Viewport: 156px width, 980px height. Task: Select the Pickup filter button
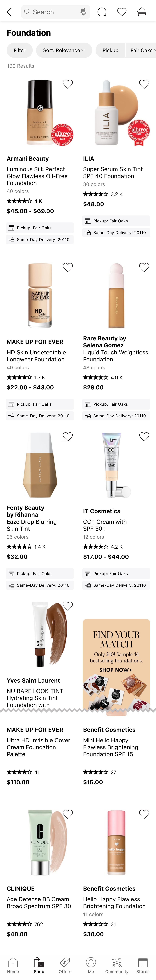tap(111, 50)
